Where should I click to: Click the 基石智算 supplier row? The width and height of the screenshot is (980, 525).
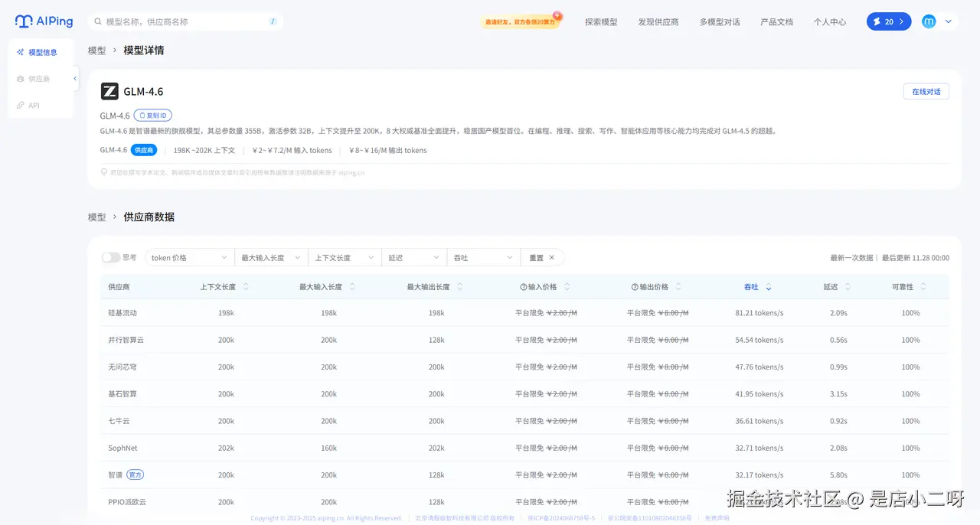[524, 394]
